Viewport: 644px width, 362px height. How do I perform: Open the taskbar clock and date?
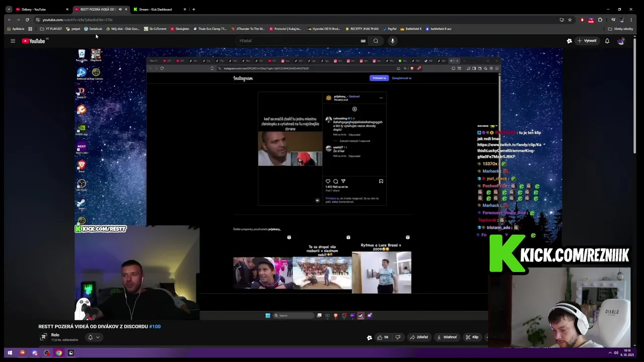[627, 352]
